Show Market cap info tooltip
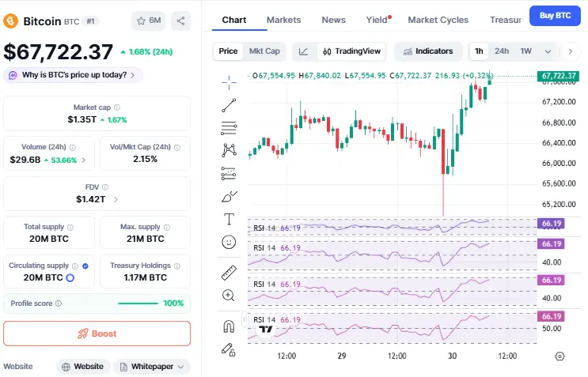Viewport: 588px width, 377px height. 117,107
